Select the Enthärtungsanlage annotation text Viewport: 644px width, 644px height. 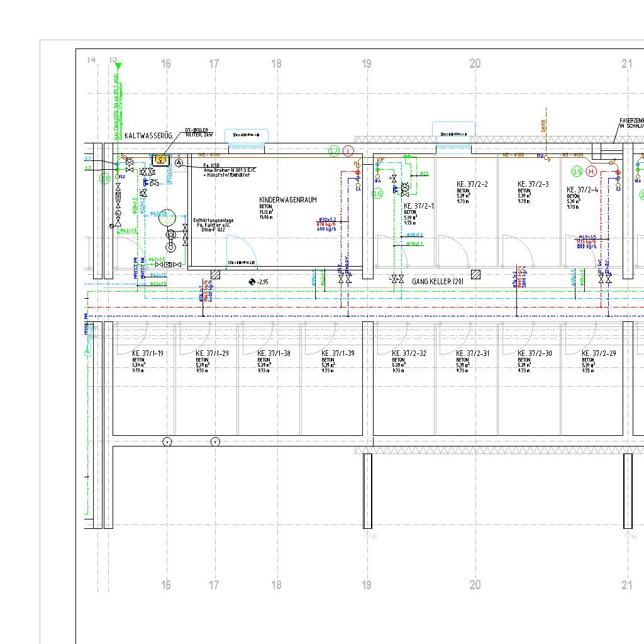coord(213,221)
